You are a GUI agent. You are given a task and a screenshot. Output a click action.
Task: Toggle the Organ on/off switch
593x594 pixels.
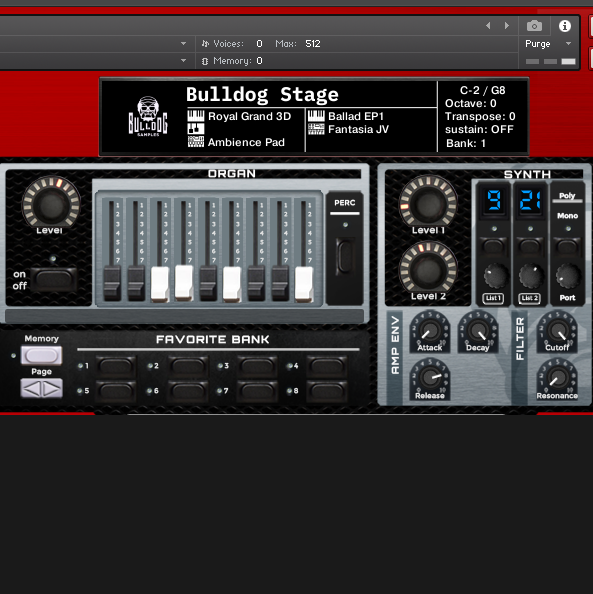pyautogui.click(x=53, y=280)
